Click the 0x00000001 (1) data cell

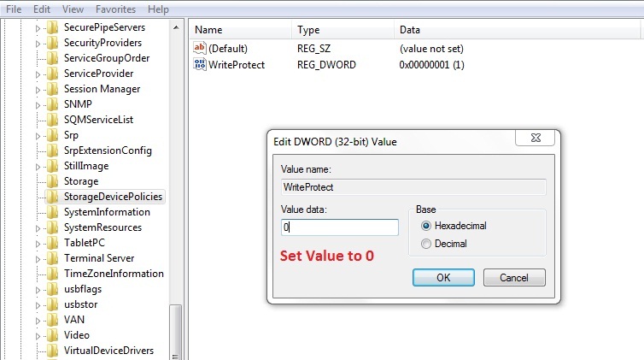click(x=431, y=64)
